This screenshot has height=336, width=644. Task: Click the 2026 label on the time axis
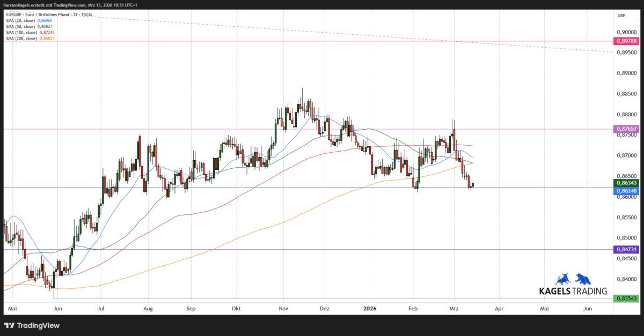click(370, 309)
